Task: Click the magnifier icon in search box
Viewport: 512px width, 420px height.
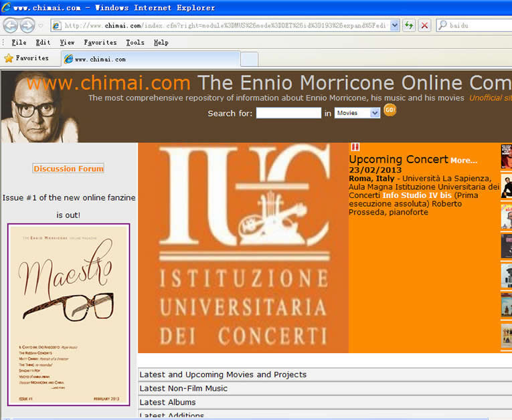Action: coord(442,25)
